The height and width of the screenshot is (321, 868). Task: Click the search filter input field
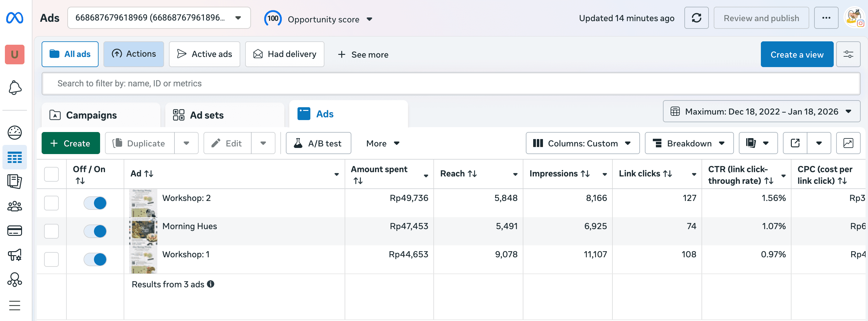tap(450, 83)
